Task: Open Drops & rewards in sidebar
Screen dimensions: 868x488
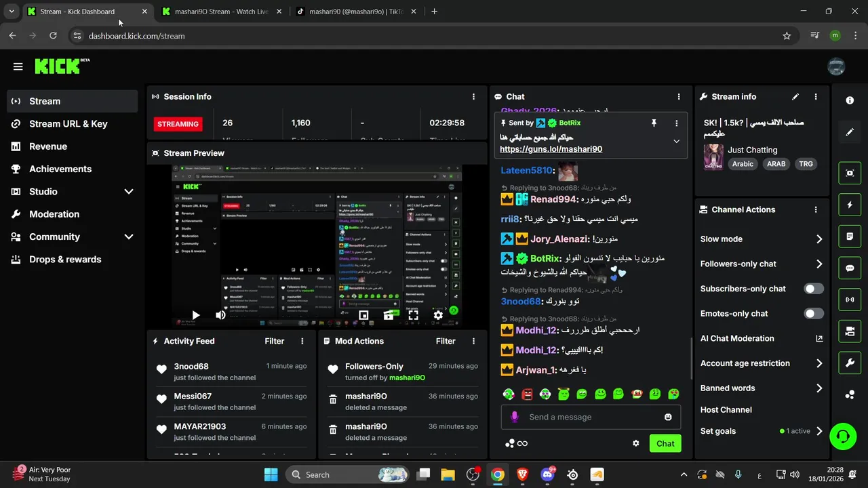Action: [x=72, y=260]
